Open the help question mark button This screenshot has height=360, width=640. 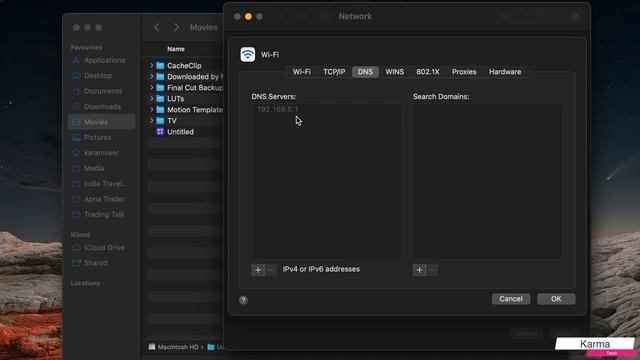243,300
